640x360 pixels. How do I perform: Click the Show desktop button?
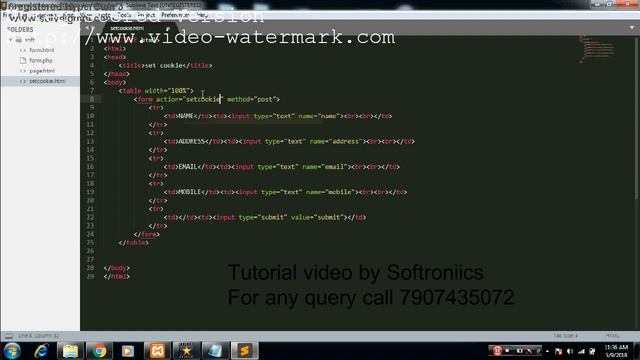636,351
